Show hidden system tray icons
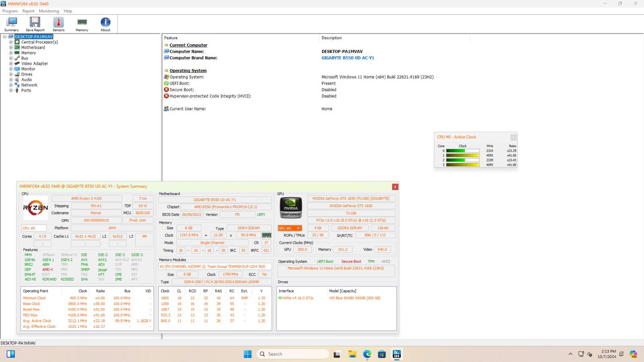This screenshot has width=644, height=362. pyautogui.click(x=570, y=354)
